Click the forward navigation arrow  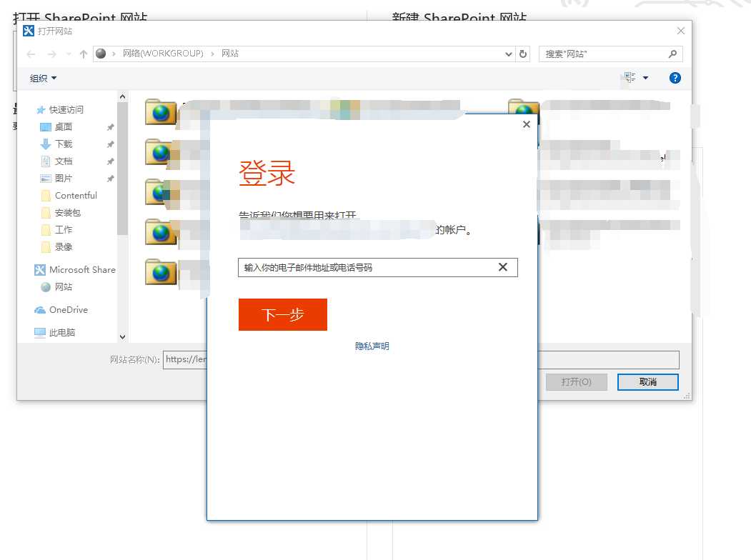(51, 54)
